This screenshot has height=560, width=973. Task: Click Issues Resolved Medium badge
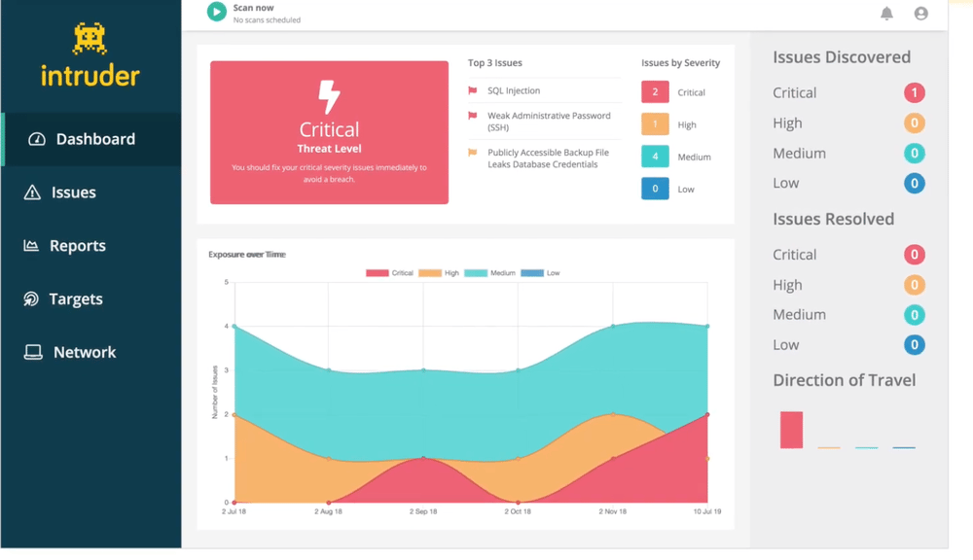[914, 314]
